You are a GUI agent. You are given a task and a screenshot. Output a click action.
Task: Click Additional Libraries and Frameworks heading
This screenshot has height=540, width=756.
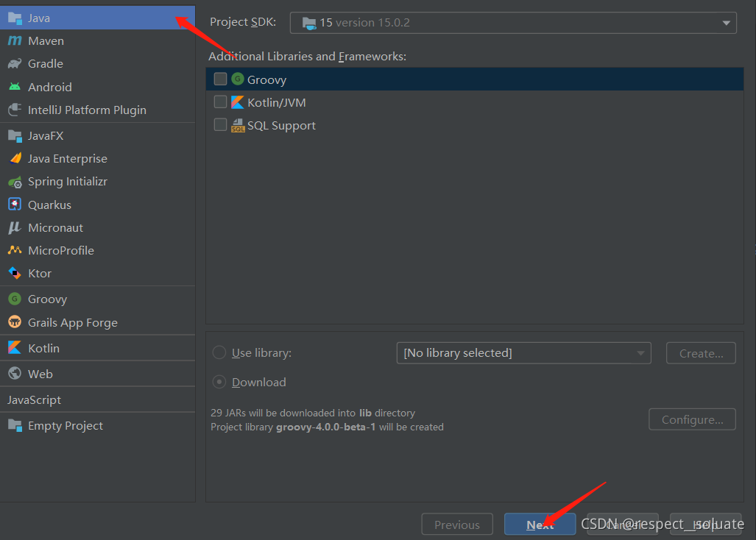pos(307,57)
